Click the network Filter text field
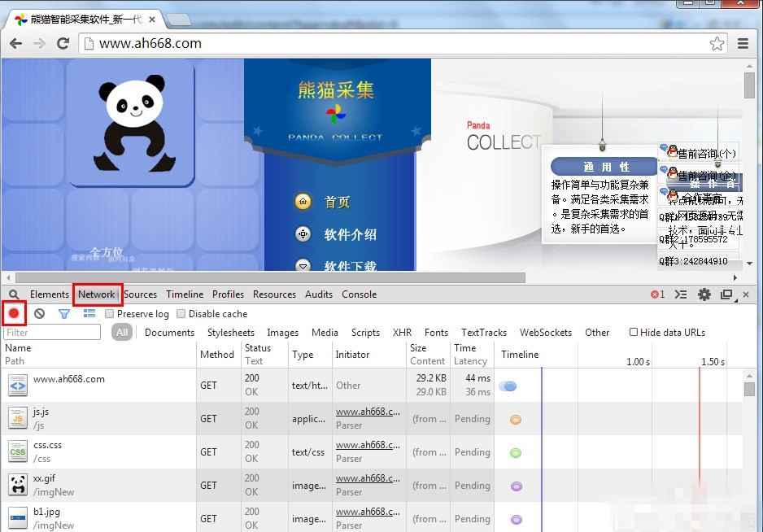This screenshot has height=532, width=763. tap(53, 333)
